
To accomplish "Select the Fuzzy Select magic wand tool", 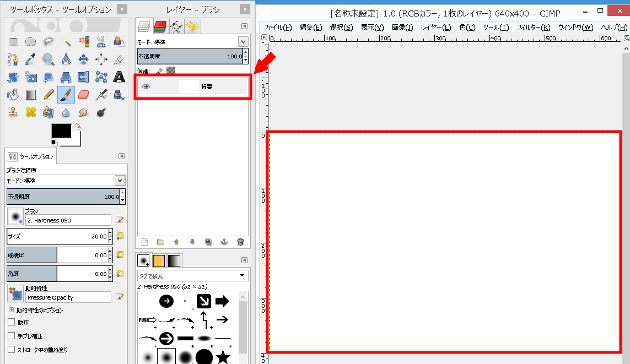I will [66, 42].
